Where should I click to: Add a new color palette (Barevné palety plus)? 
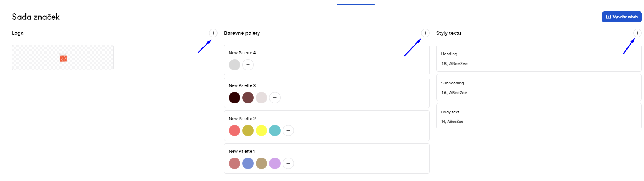(425, 33)
